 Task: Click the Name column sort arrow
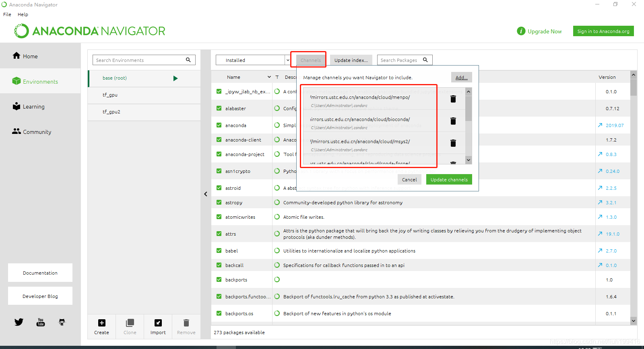click(x=269, y=77)
